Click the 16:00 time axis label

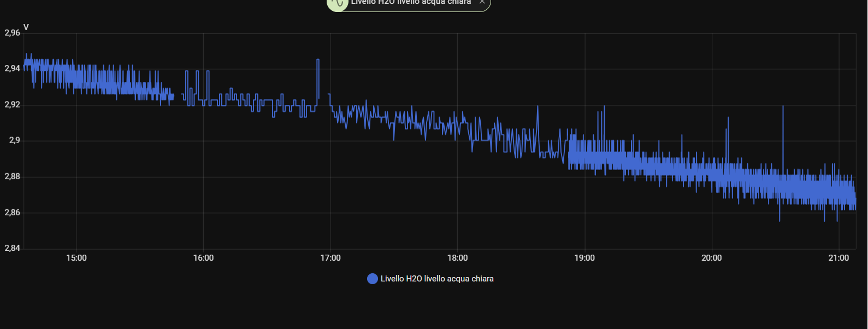[x=203, y=258]
